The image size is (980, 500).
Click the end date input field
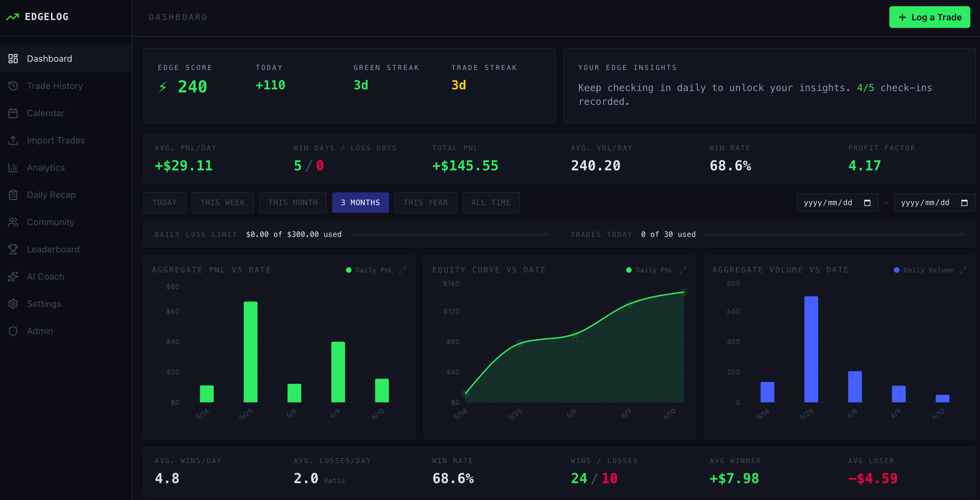click(935, 203)
